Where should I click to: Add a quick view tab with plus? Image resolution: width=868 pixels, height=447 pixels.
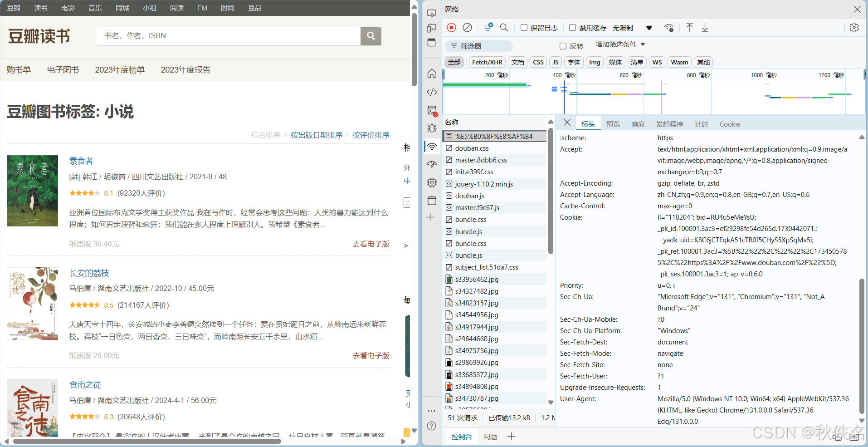pyautogui.click(x=511, y=437)
